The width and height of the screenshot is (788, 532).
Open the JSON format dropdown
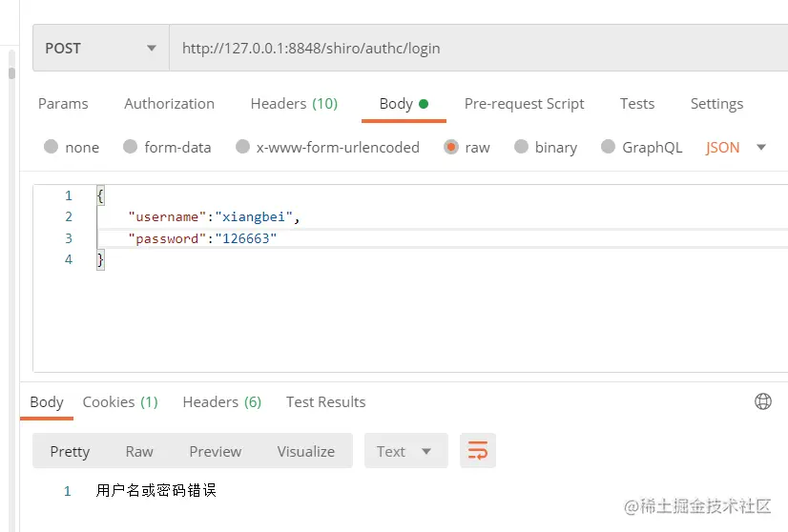(x=736, y=147)
